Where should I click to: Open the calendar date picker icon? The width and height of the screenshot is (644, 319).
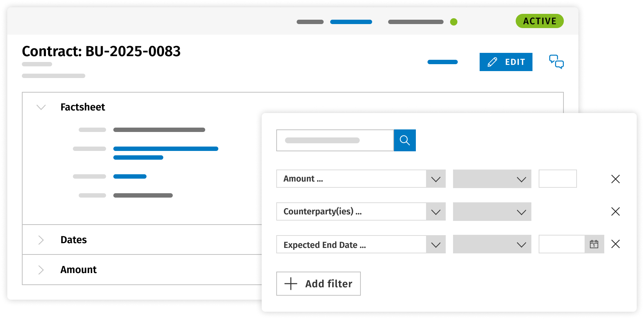594,244
